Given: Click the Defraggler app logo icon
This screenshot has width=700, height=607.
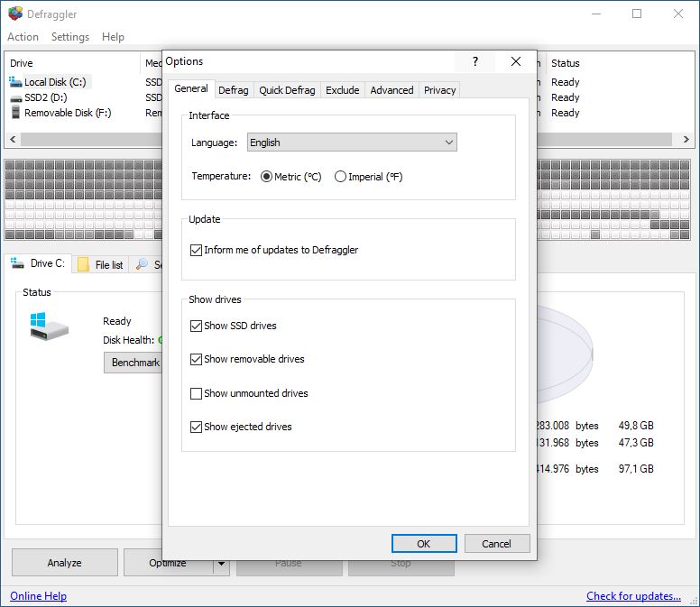Looking at the screenshot, I should [x=15, y=14].
